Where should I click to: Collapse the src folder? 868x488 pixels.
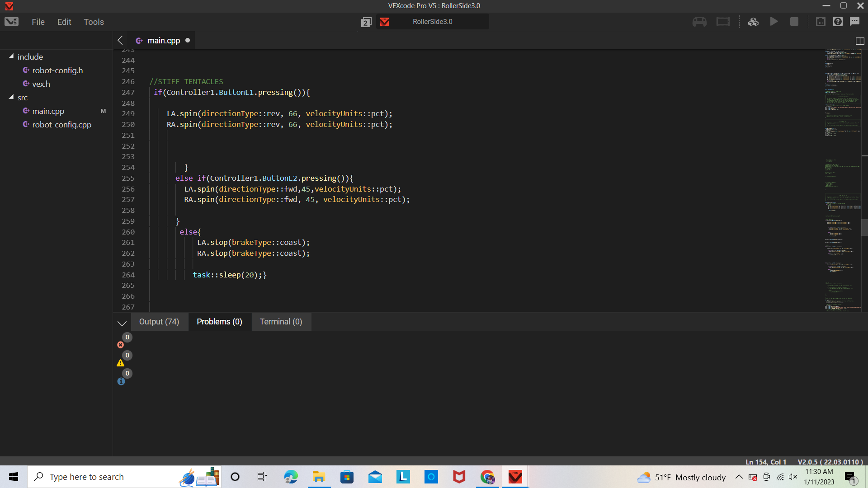pos(11,97)
